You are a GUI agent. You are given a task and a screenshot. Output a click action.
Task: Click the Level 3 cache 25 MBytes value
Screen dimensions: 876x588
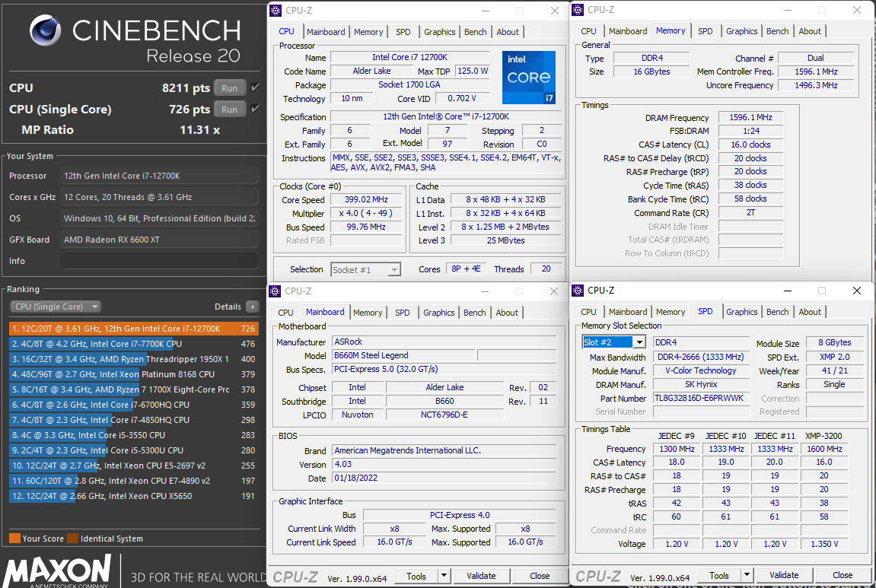(505, 240)
